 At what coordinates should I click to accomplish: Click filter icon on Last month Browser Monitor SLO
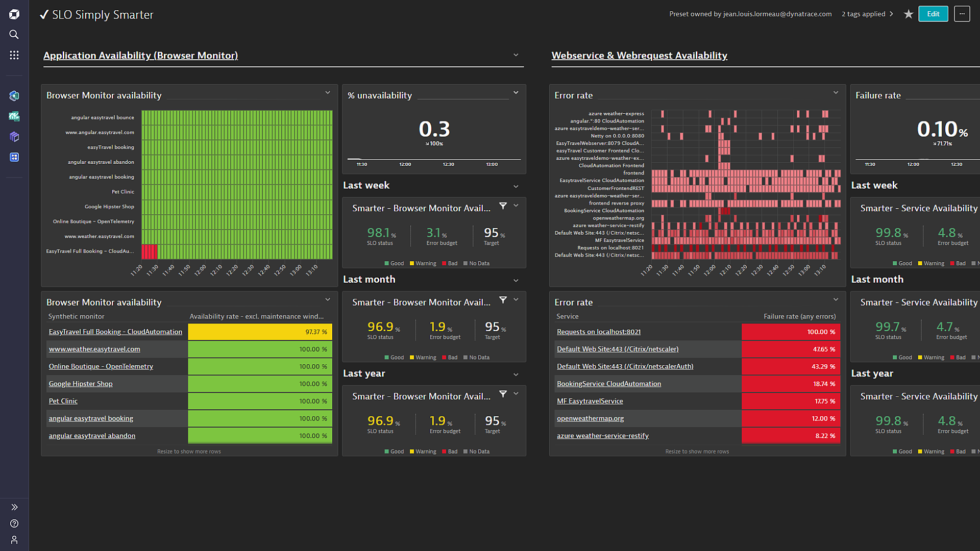(503, 300)
